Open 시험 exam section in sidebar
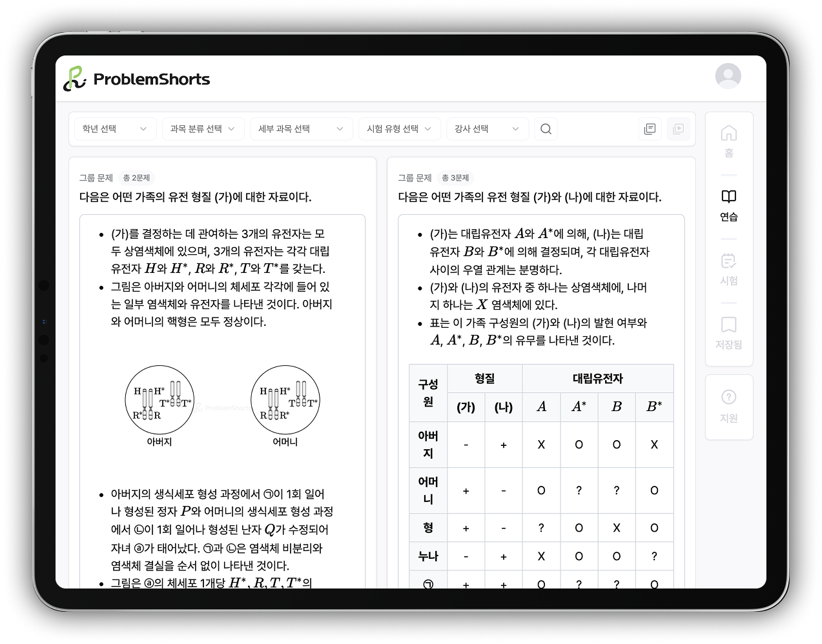822x644 pixels. (x=728, y=268)
